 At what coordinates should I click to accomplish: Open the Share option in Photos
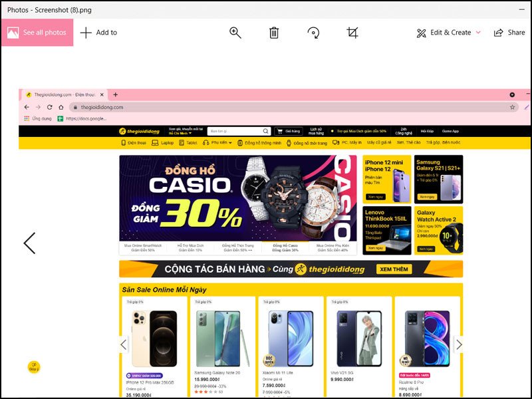coord(511,32)
